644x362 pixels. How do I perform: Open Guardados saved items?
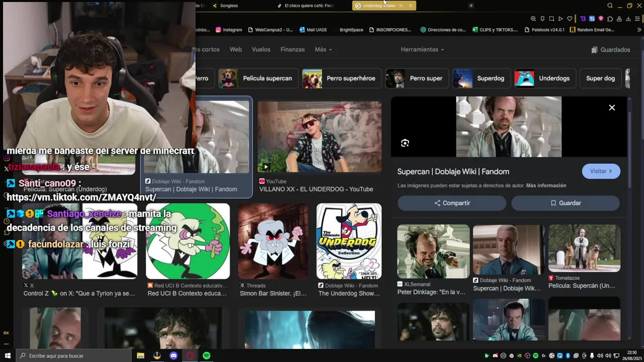click(610, 50)
